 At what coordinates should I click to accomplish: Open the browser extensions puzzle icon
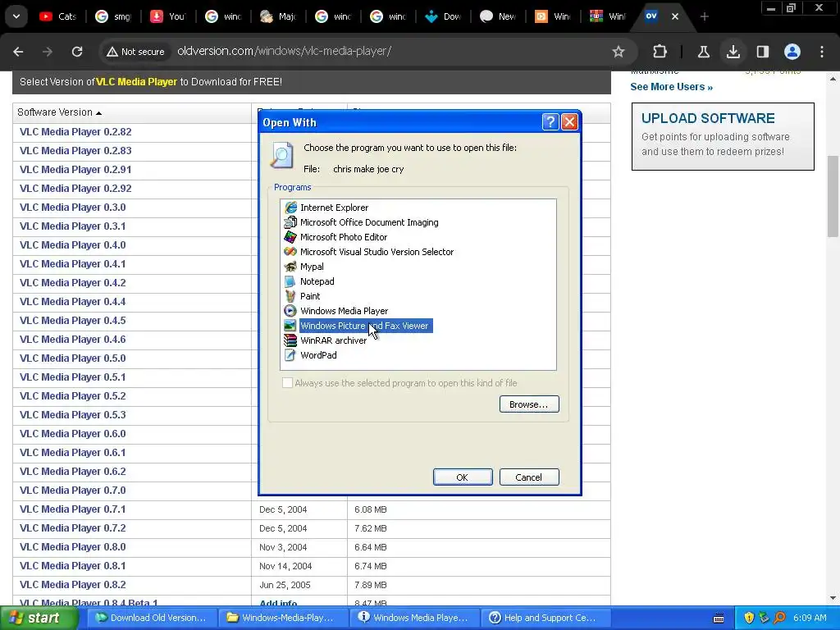point(660,52)
